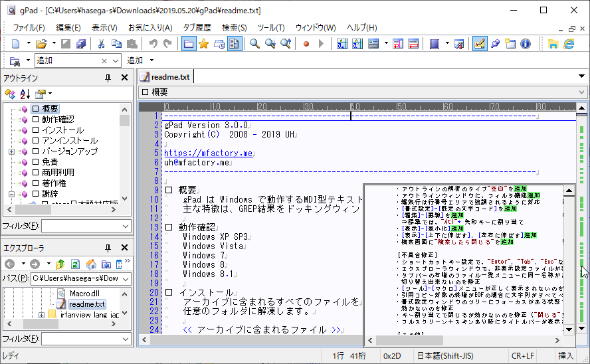Click the home icon in Explorer panel
This screenshot has width=590, height=364.
(x=91, y=264)
